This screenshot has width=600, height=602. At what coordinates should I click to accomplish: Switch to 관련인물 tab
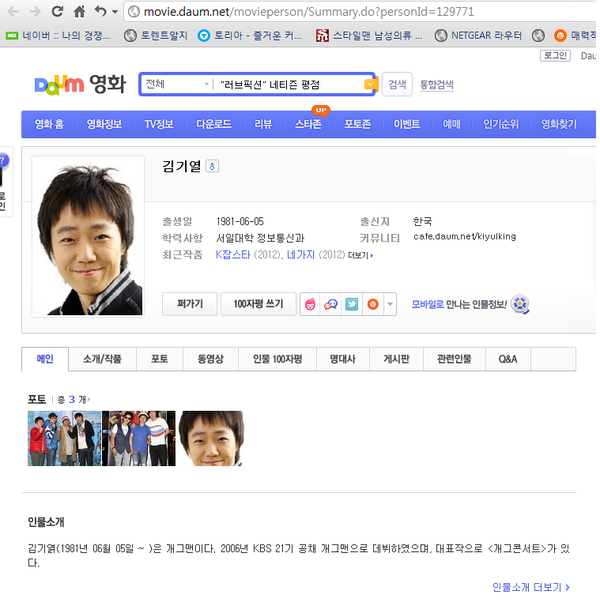pyautogui.click(x=454, y=359)
